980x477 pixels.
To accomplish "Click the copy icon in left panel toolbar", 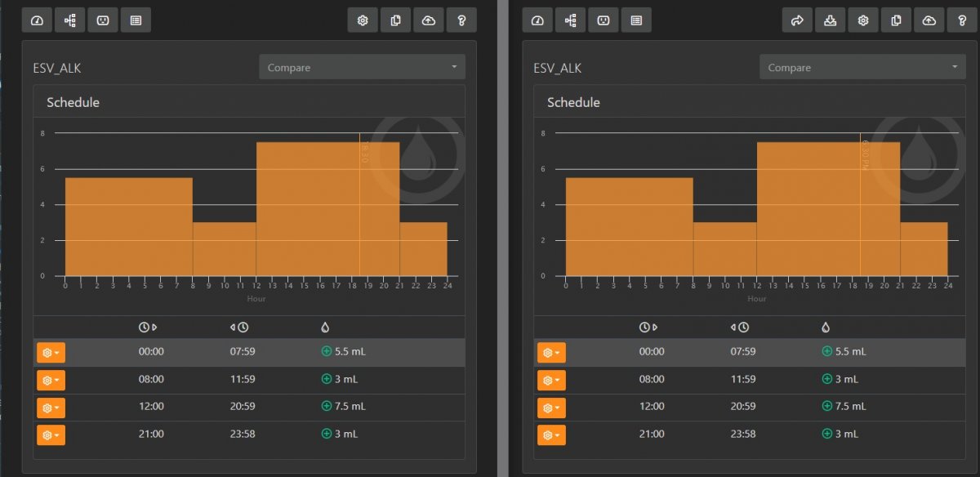I will tap(396, 20).
